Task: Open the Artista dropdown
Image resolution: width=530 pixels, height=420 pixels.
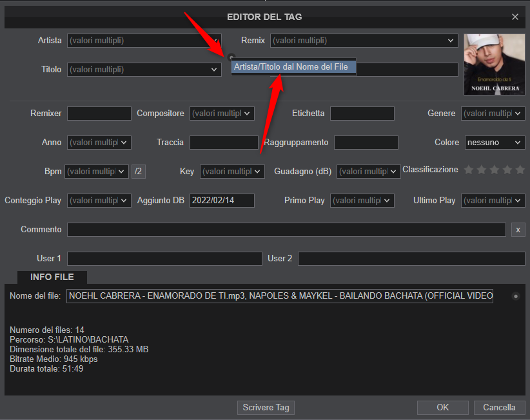Action: [144, 41]
